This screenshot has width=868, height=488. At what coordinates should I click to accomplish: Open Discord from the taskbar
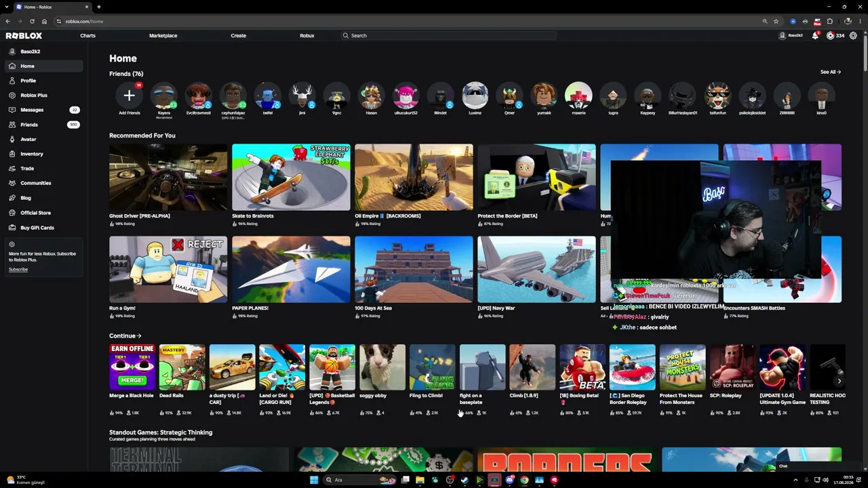click(x=509, y=480)
